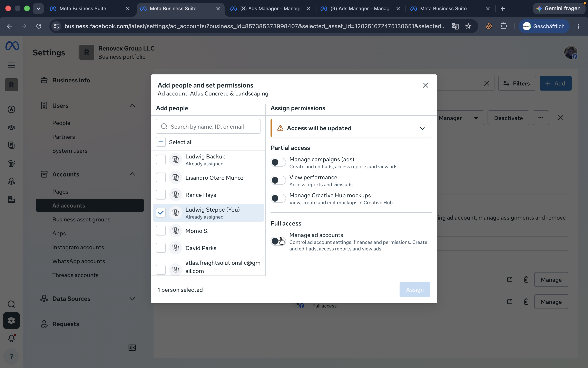The width and height of the screenshot is (588, 368).
Task: Open System users in the settings sidebar
Action: [70, 151]
